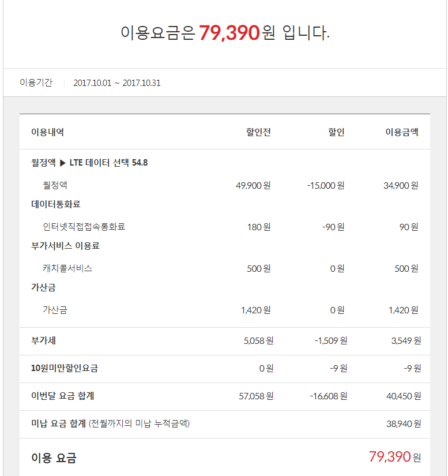Select the 부가서비스 이용료 section heading
Screen dimensions: 448x476
tap(65, 246)
